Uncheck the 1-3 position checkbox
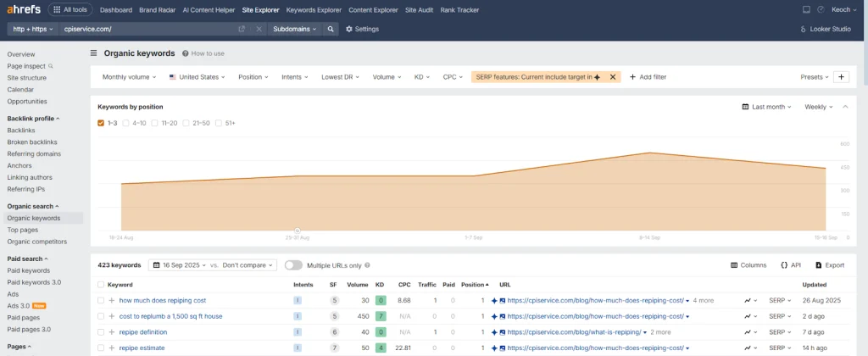The width and height of the screenshot is (868, 356). pos(101,123)
